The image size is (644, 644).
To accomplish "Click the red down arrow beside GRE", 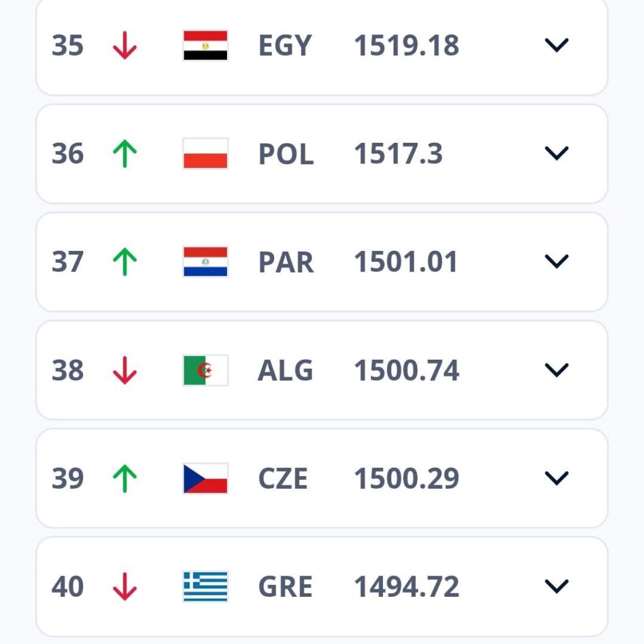I will 125,587.
